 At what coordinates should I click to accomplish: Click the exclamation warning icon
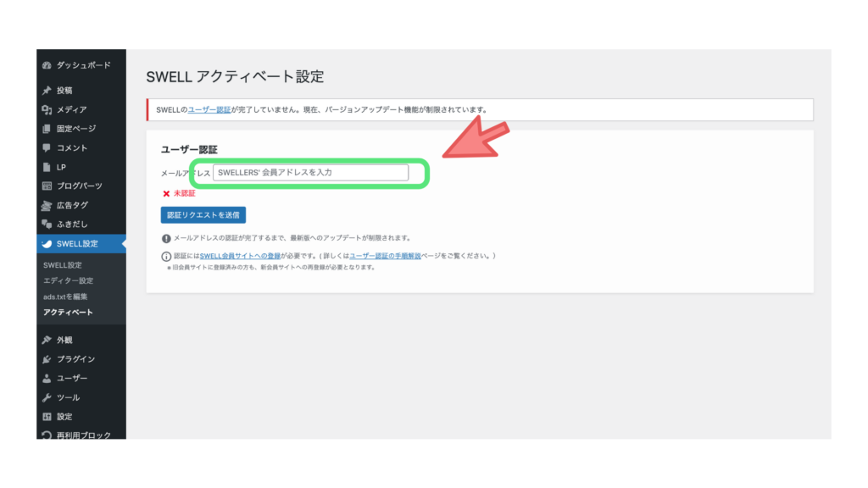coord(166,238)
